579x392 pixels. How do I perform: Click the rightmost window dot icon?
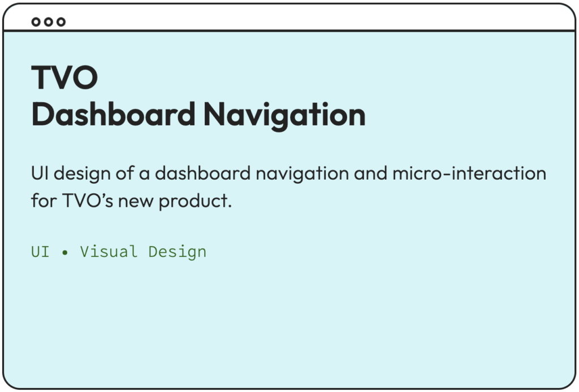[x=61, y=22]
